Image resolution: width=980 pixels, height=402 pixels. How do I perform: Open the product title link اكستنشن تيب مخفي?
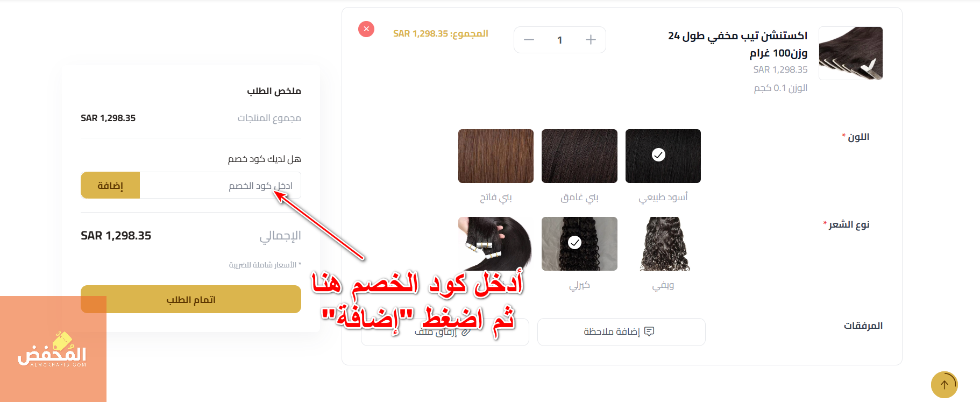[x=737, y=44]
